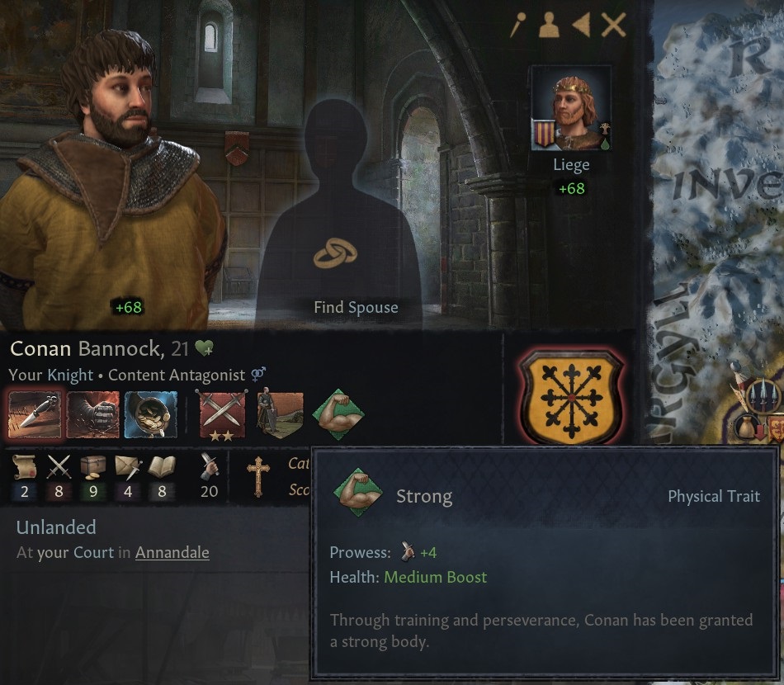Click the clenched fist personality trait icon

[x=93, y=414]
